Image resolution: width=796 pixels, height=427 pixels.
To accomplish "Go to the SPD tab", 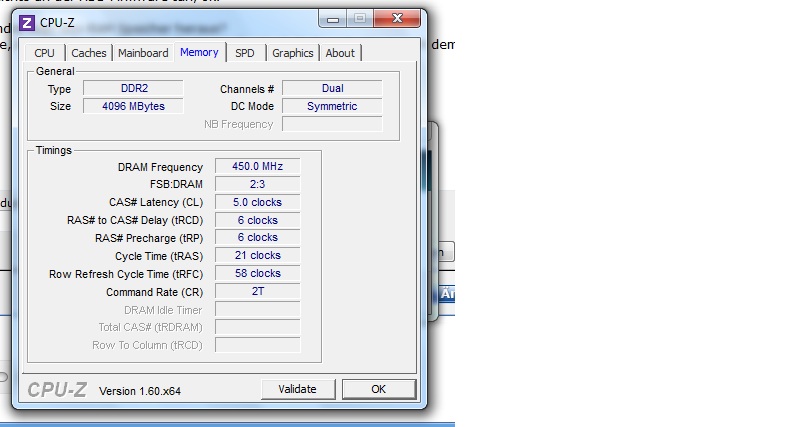I will point(245,53).
